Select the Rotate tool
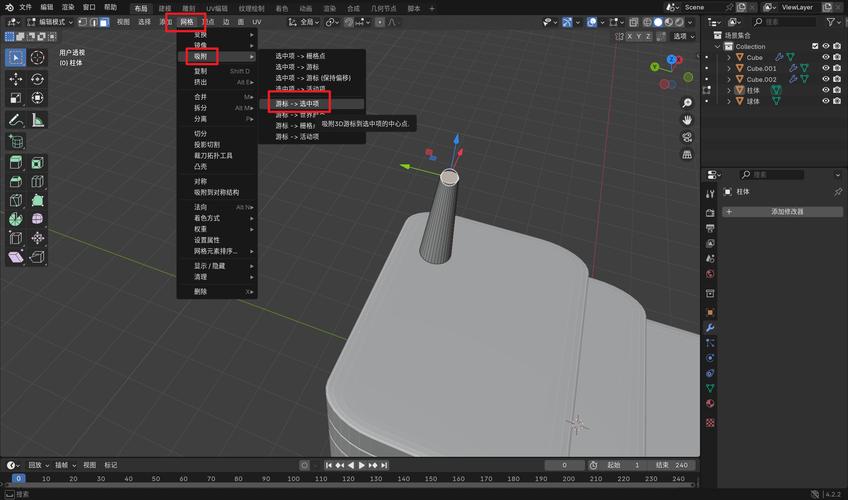The image size is (848, 500). tap(37, 79)
